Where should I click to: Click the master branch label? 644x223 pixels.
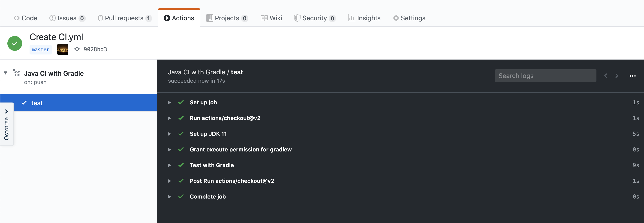40,49
